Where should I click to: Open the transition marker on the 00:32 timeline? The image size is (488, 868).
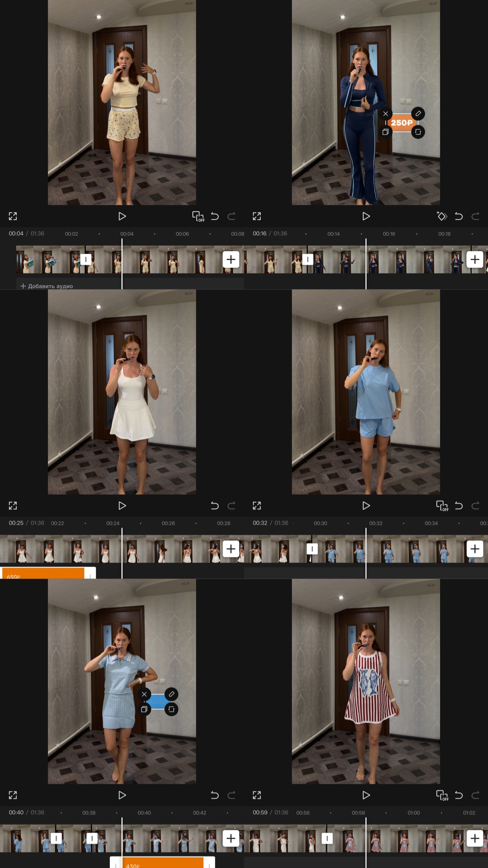312,549
